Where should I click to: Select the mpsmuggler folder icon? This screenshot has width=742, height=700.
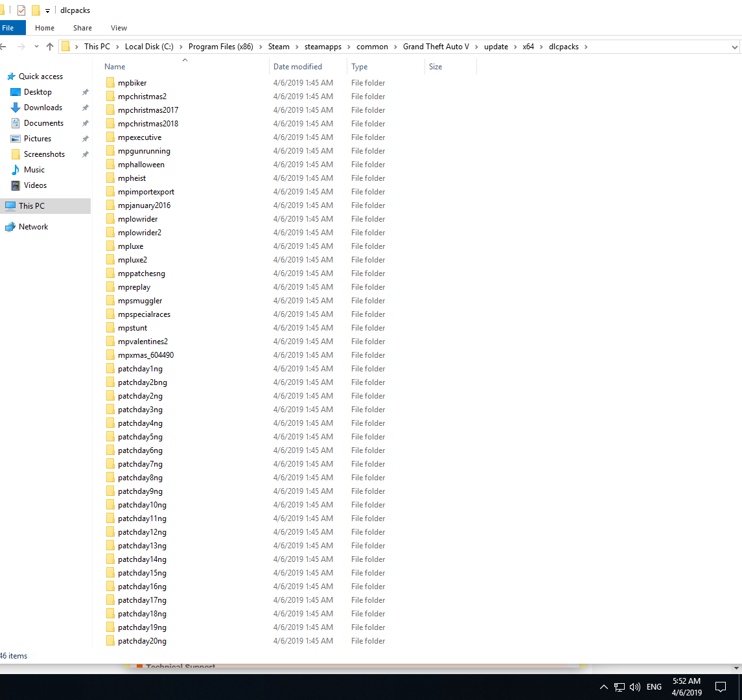pos(110,301)
